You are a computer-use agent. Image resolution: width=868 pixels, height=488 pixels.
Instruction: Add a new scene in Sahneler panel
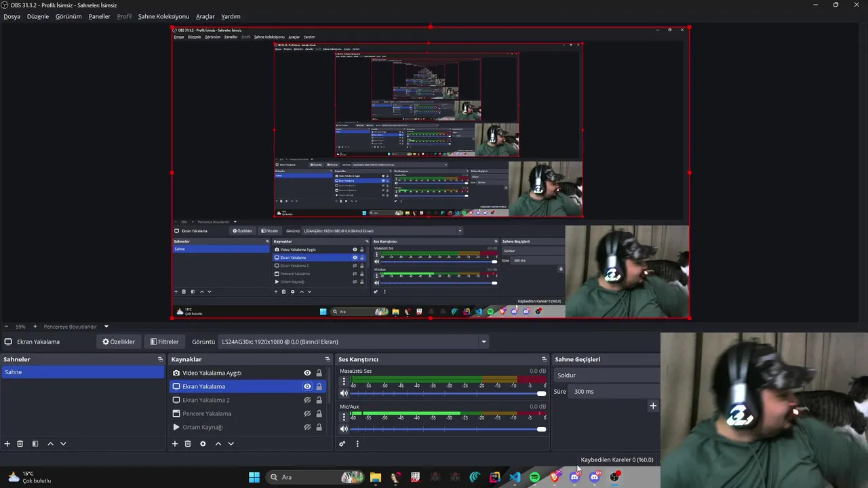click(x=7, y=444)
